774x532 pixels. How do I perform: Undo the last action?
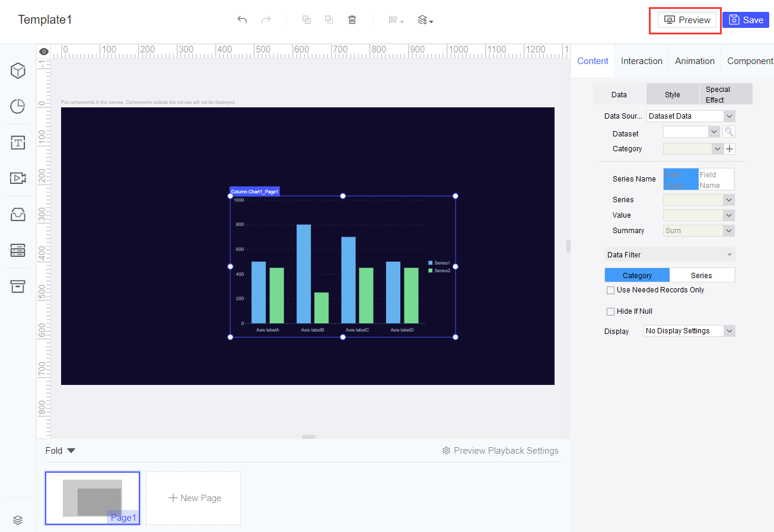(x=242, y=20)
